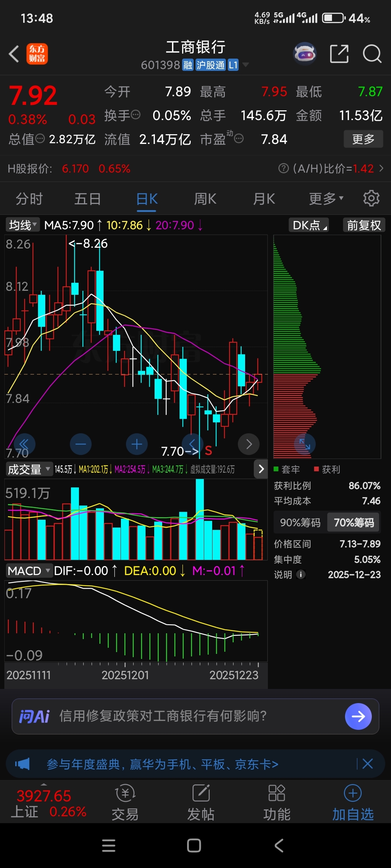Expand the Shanghai index bar
The width and height of the screenshot is (391, 868).
[44, 784]
